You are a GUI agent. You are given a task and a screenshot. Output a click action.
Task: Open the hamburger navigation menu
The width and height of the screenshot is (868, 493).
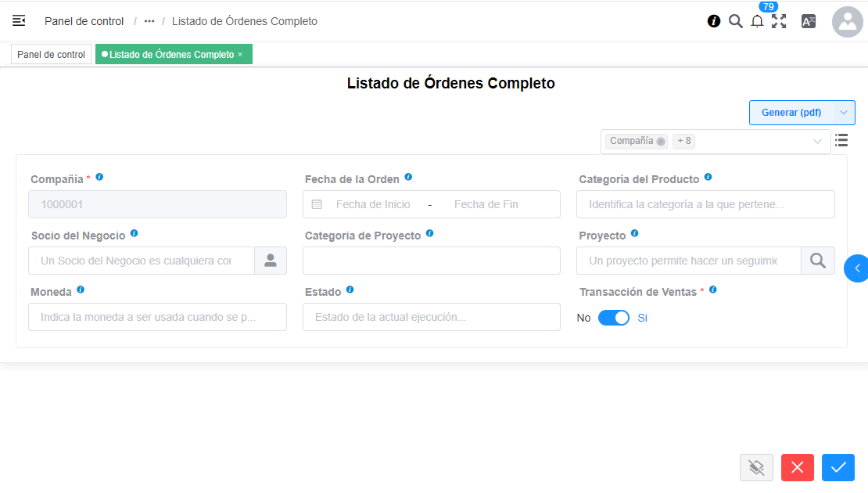click(x=18, y=20)
